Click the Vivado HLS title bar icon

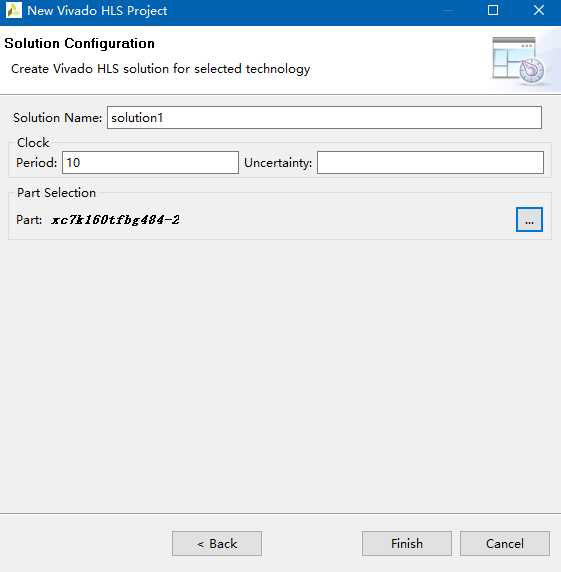point(14,10)
